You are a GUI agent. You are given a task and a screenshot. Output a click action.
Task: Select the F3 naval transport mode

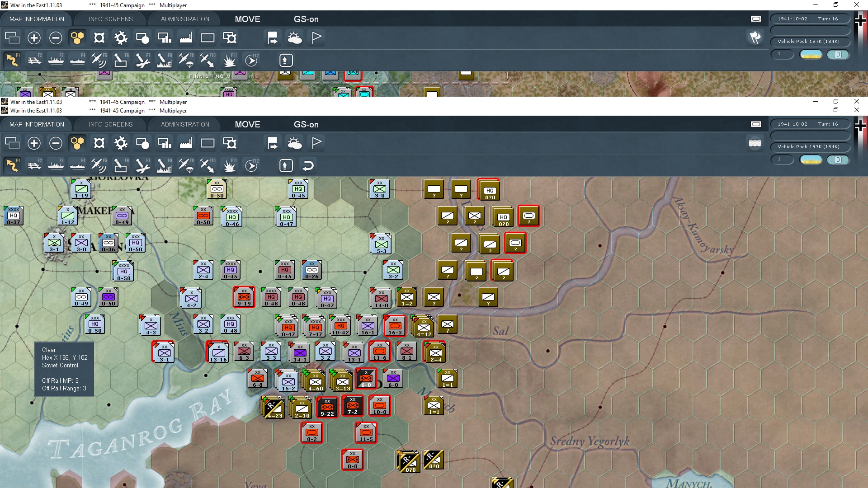pyautogui.click(x=56, y=165)
